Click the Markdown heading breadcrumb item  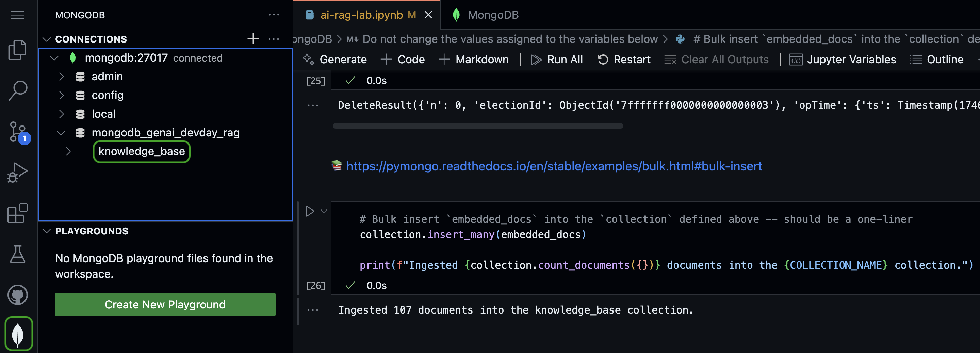pyautogui.click(x=502, y=39)
